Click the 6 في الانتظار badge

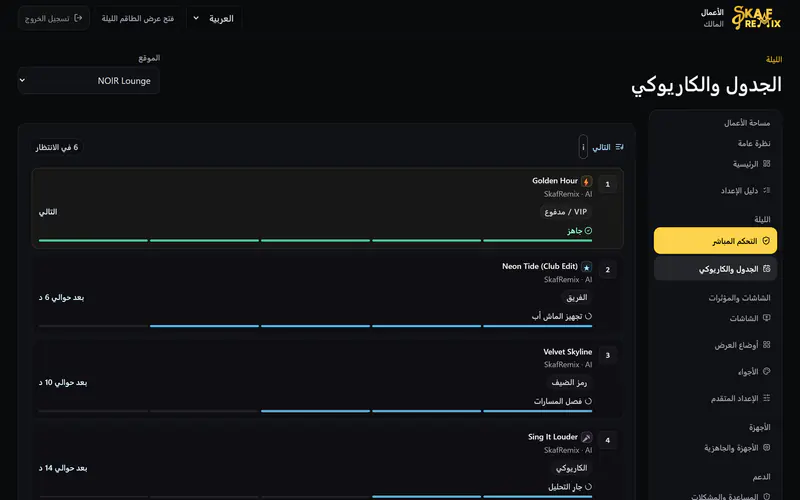click(x=57, y=147)
